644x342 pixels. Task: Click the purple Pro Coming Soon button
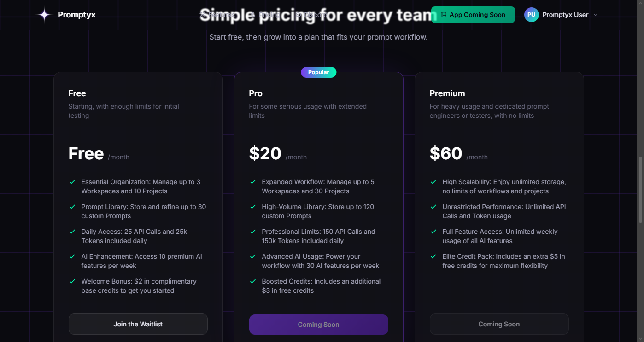point(318,325)
